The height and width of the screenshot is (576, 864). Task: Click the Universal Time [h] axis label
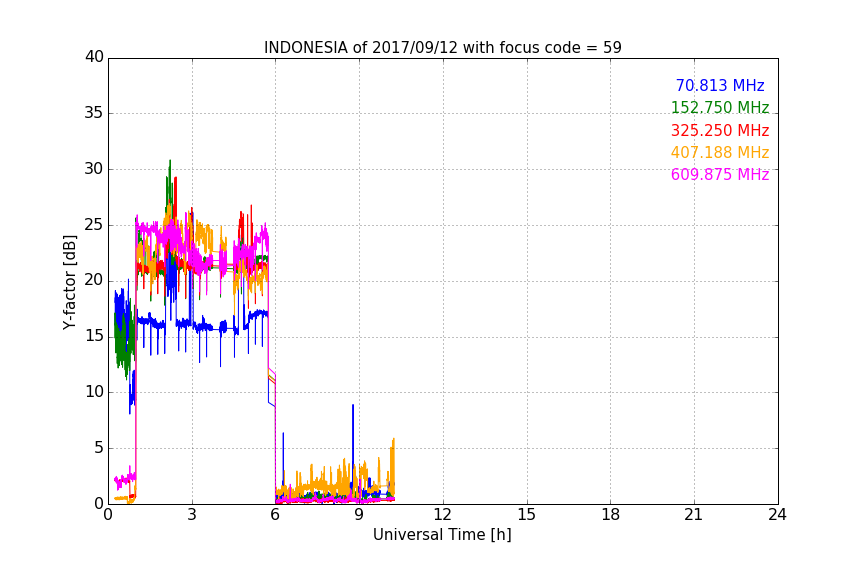[442, 535]
